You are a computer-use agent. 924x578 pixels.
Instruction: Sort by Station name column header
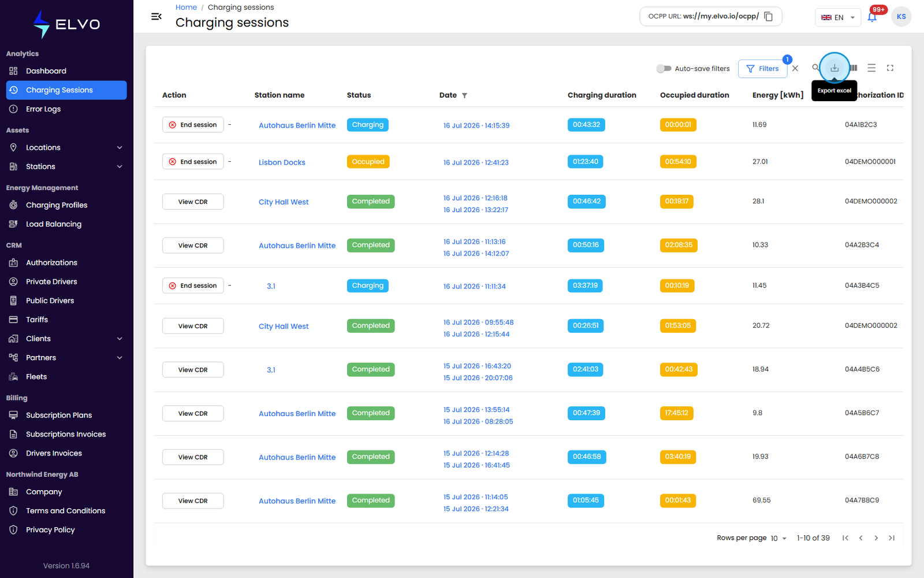click(280, 95)
